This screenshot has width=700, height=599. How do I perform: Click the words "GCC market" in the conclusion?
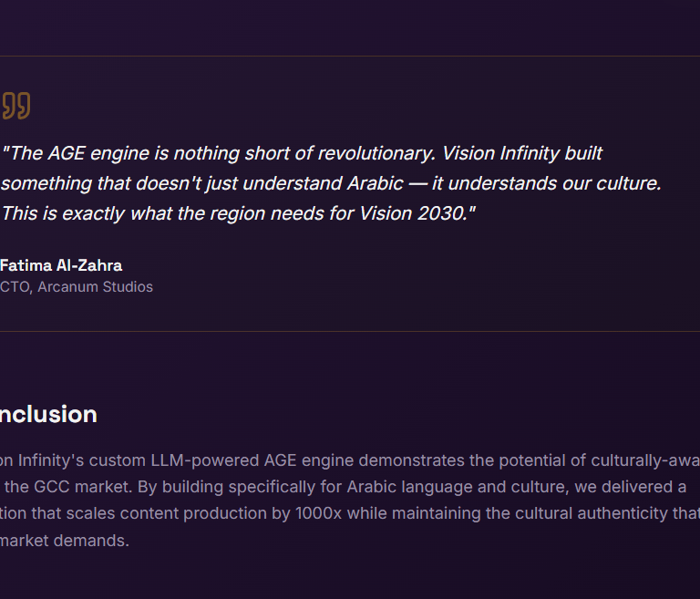point(74,487)
